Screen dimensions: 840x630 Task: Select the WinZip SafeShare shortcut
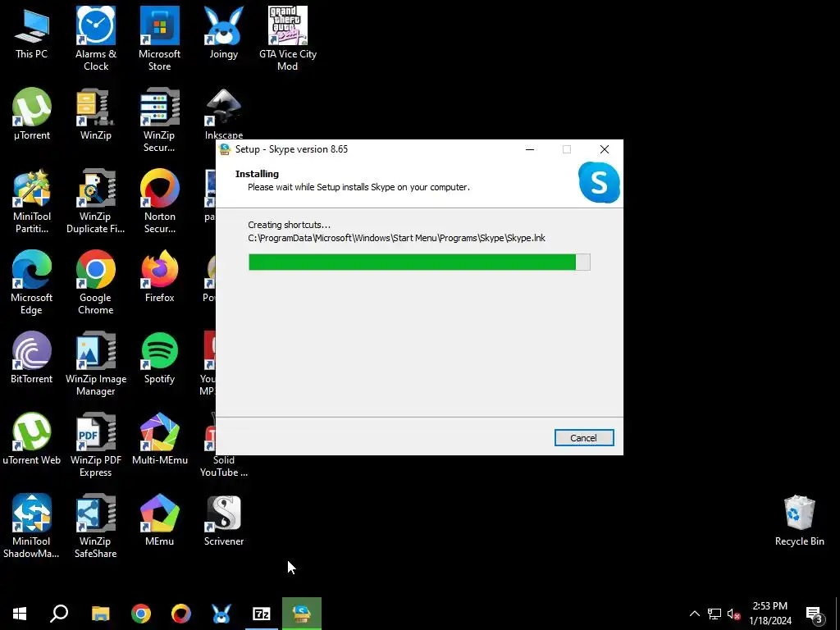pos(96,526)
